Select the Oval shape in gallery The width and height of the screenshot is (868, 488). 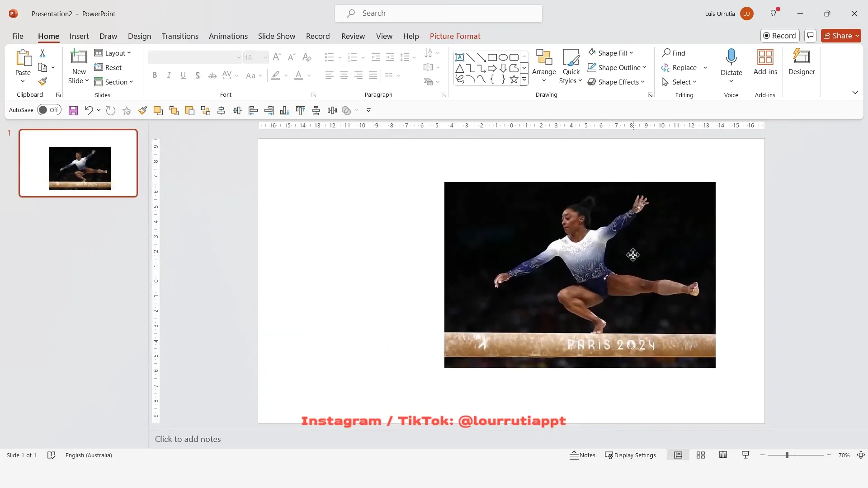(503, 57)
